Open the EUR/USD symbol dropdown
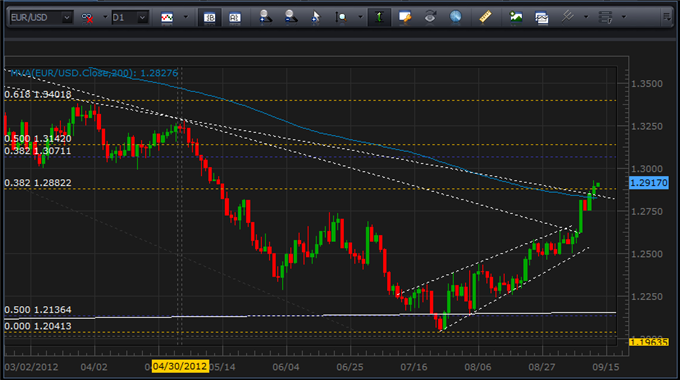Screen dimensions: 680x380 click(x=41, y=17)
